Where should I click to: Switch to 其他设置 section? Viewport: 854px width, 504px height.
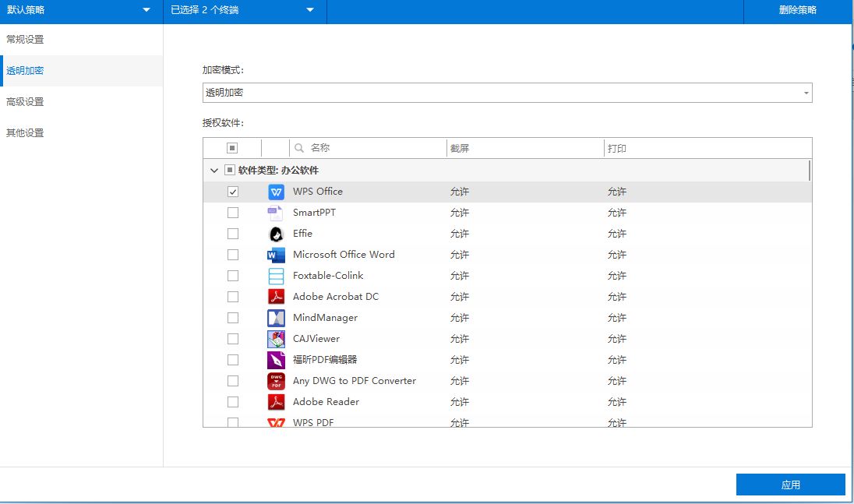[81, 132]
